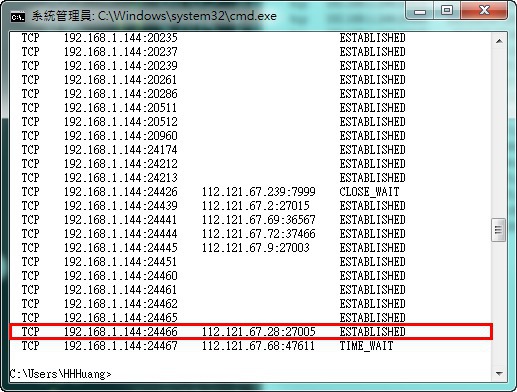Viewport: 517px width, 392px height.
Task: Click local address 192.168.1.144:24441
Action: pos(120,220)
